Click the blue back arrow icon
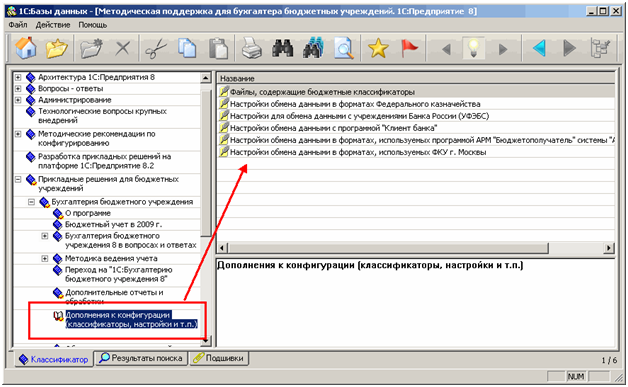Image resolution: width=628 pixels, height=387 pixels. 539,48
